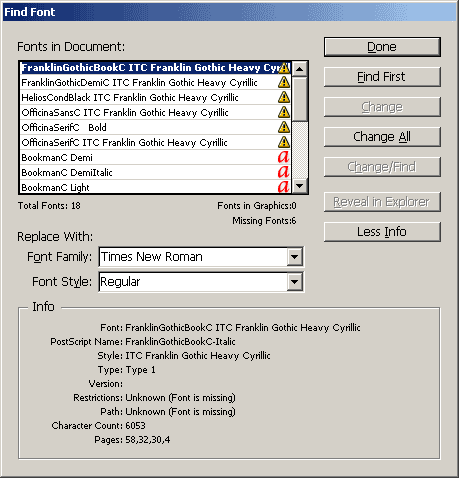Click the Type 1 value in Info

(140, 370)
